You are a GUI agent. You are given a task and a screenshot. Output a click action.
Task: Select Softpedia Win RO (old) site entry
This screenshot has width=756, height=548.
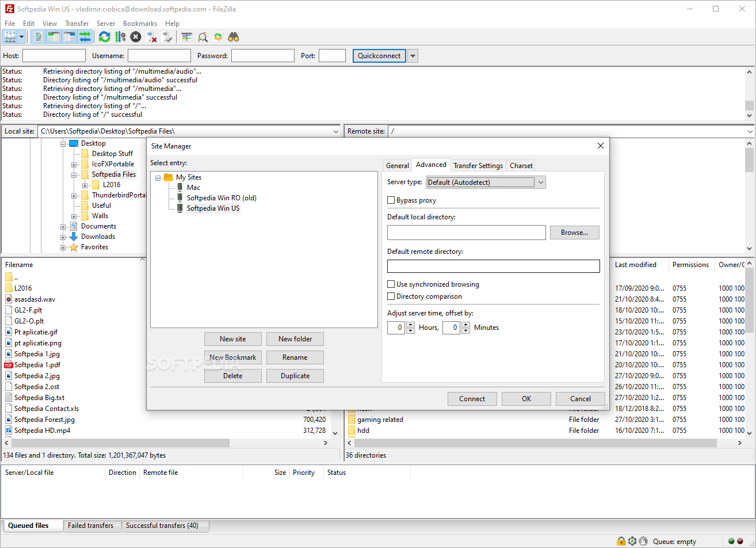tap(222, 197)
